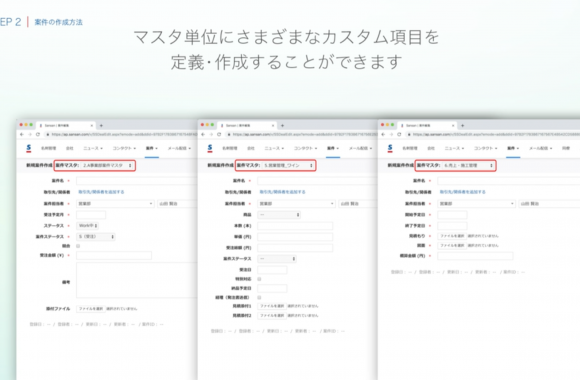Go back in the middle browser window
Viewport: 580px width, 380px height.
[x=203, y=134]
